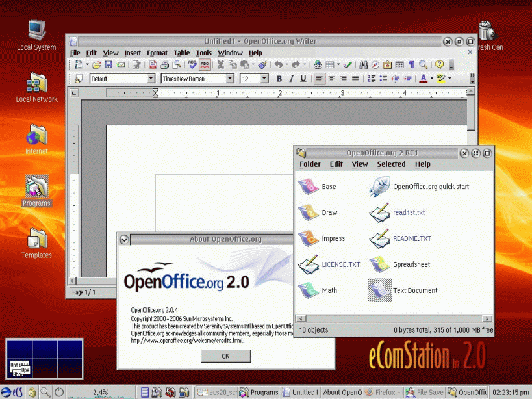
Task: Open Page Preview from the toolbar
Action: pos(177,64)
